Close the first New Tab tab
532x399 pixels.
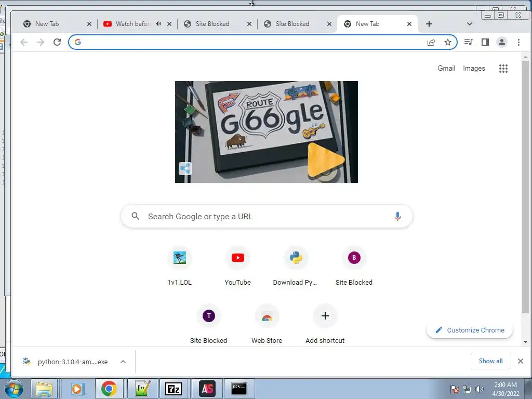(89, 24)
